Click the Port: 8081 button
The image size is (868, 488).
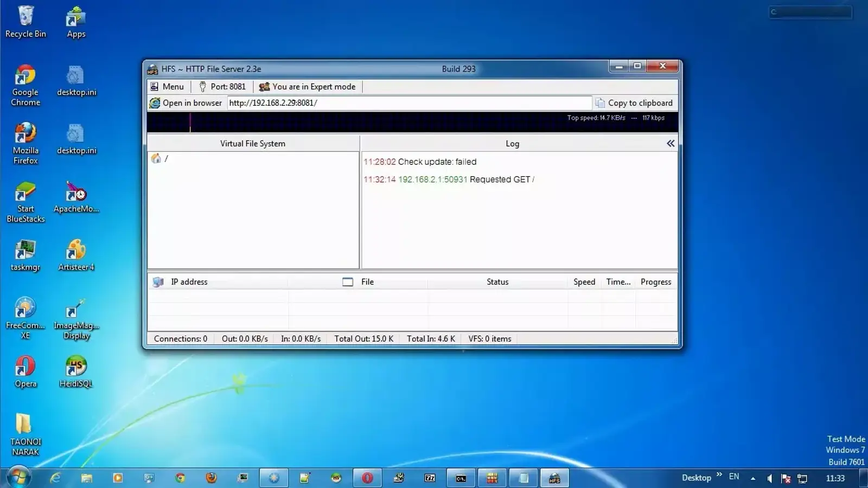[x=222, y=87]
